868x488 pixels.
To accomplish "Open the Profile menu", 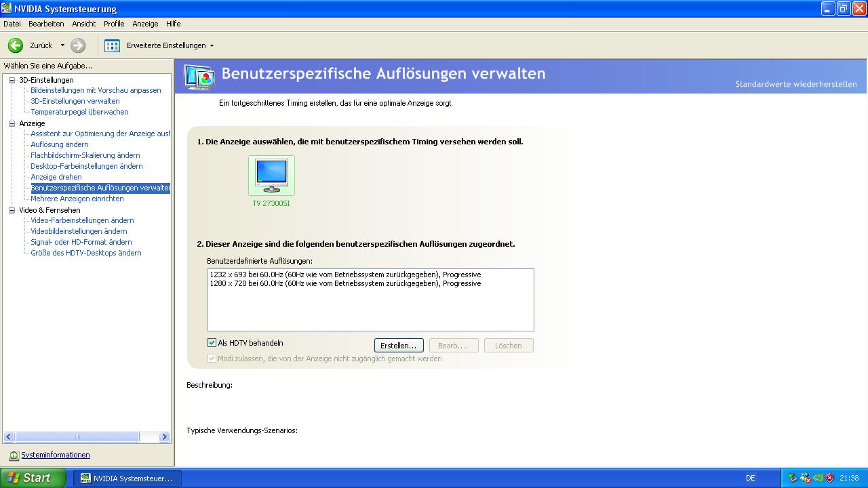I will (x=114, y=24).
